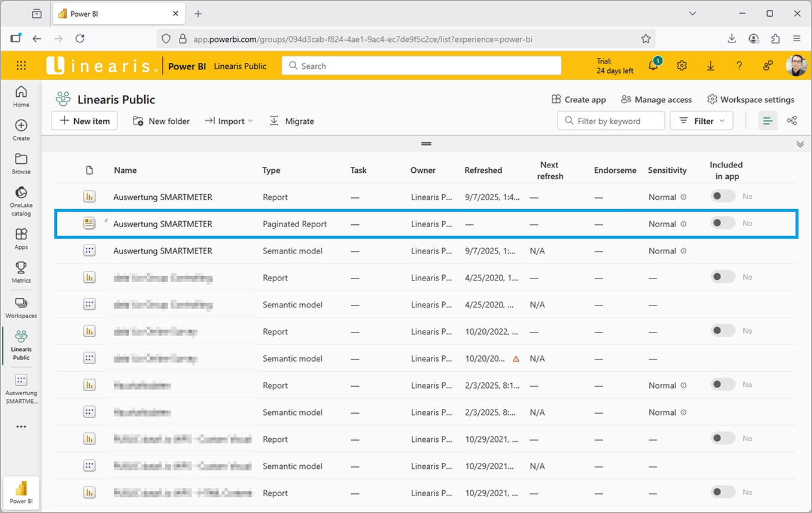
Task: Open the Browse section from the sidebar
Action: click(21, 163)
